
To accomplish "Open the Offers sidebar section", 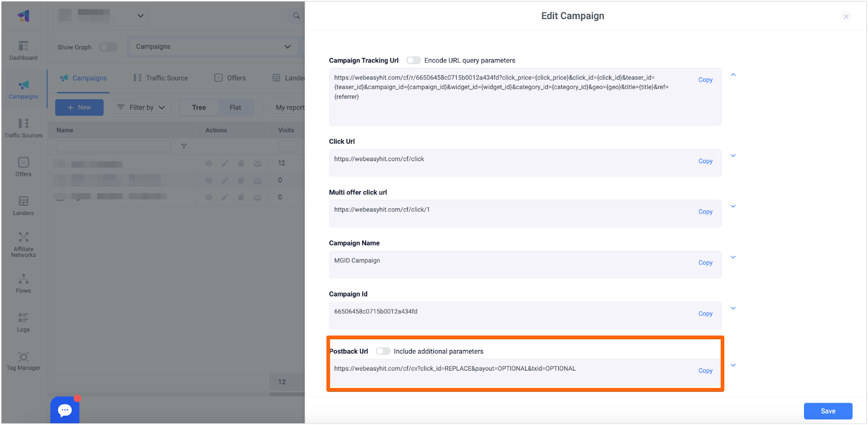I will point(23,167).
